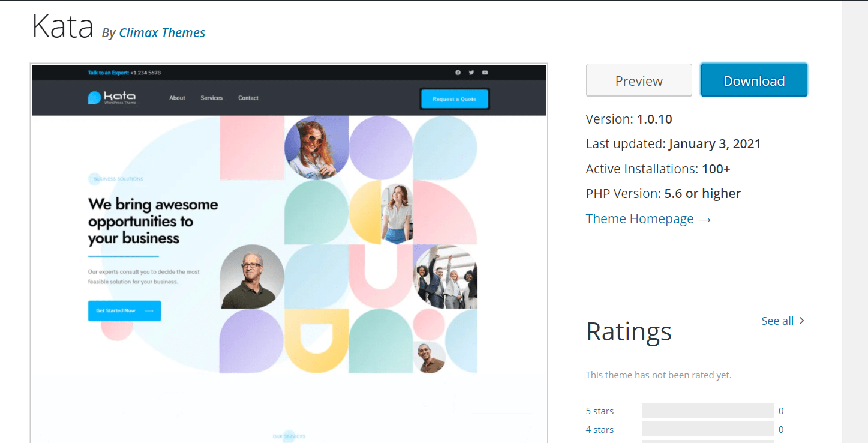Click the Facebook icon in theme preview
Screen dimensions: 868x443
coord(458,73)
